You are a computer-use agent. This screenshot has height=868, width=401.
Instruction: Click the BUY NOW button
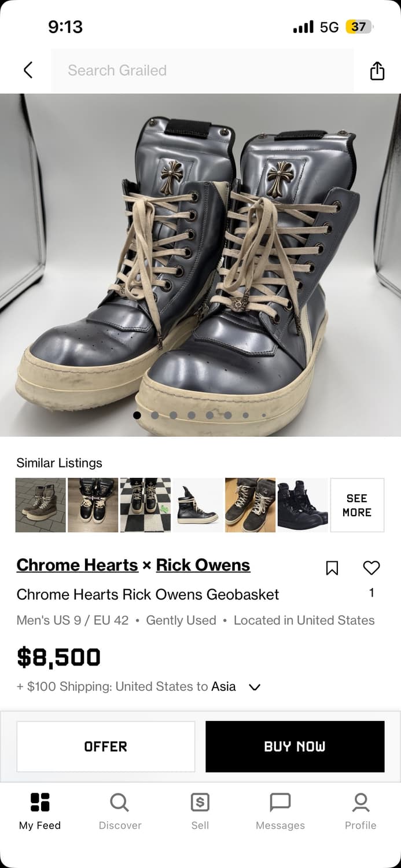(295, 746)
